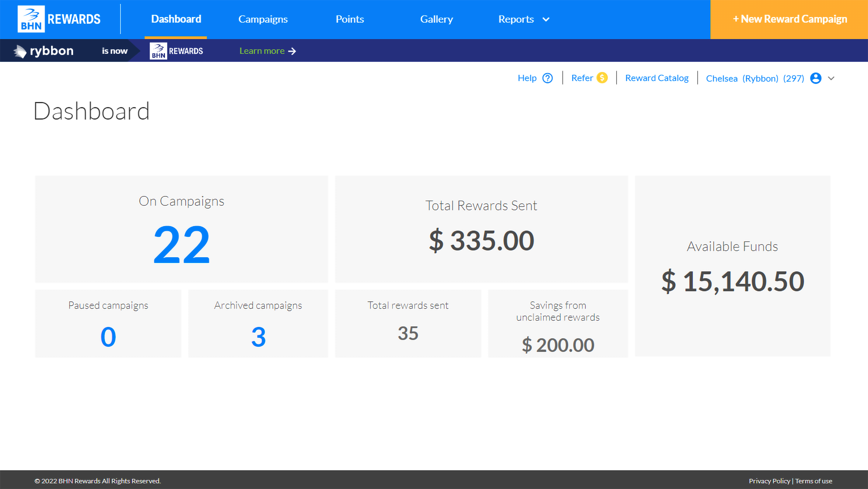Click the rybbon logo in the announcement banner

[44, 50]
